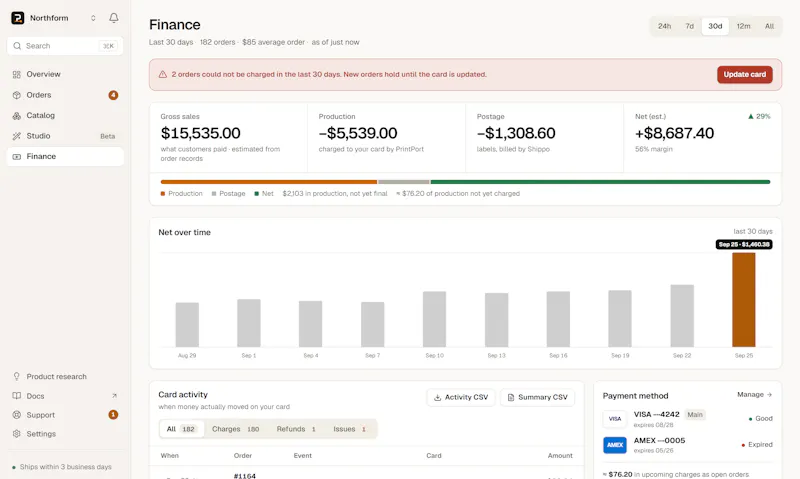Open Orders via its box icon

(x=17, y=95)
